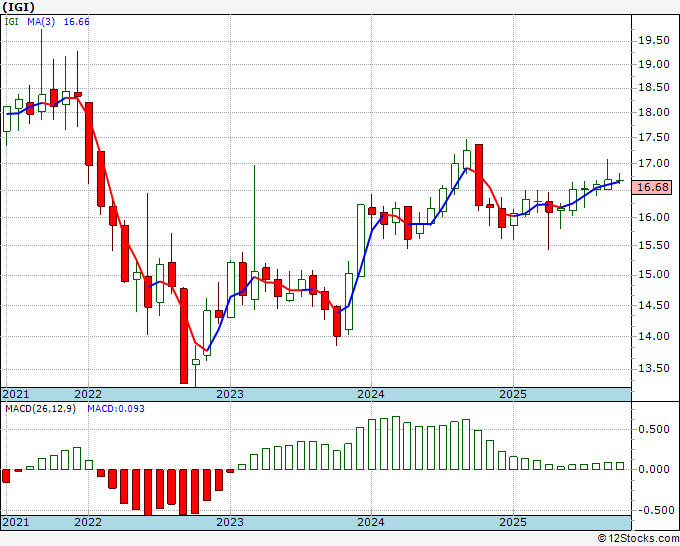This screenshot has width=680, height=546.
Task: Click the 0.500 MACD axis label
Action: 654,429
